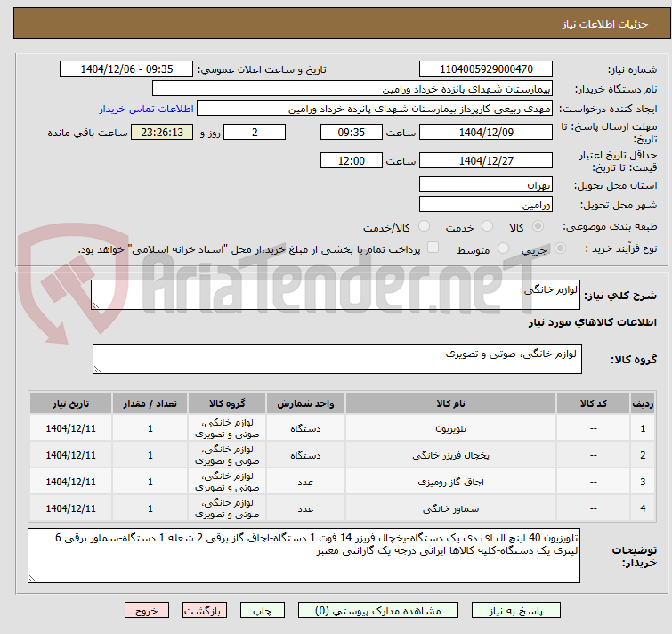
Task: Click the اطلاعات کالاهای مورد نیاز heading
Action: [x=592, y=322]
